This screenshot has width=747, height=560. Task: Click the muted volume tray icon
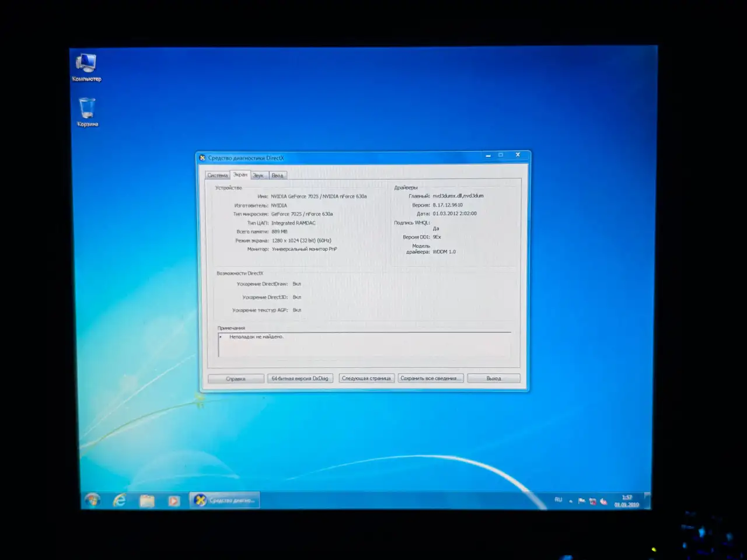tap(603, 501)
